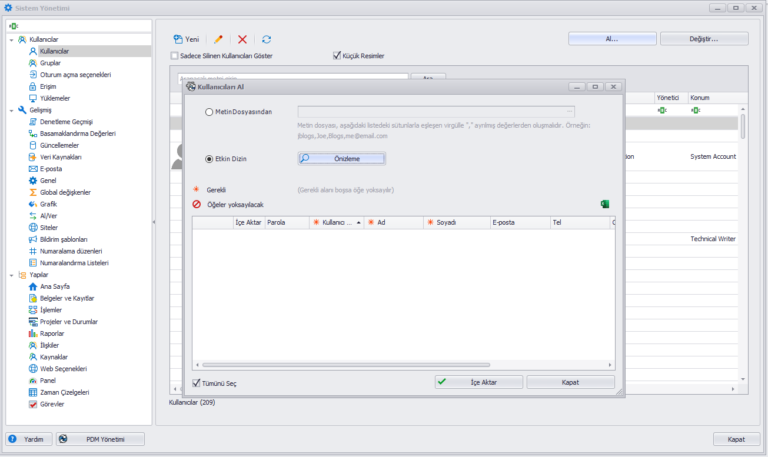Click the red Delete X toolbar icon
The height and width of the screenshot is (457, 768).
click(242, 39)
